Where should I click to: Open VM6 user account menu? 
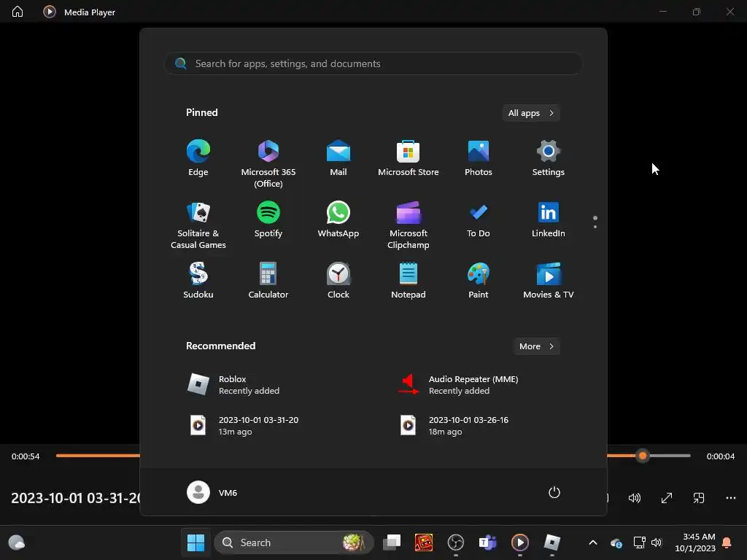(x=212, y=492)
